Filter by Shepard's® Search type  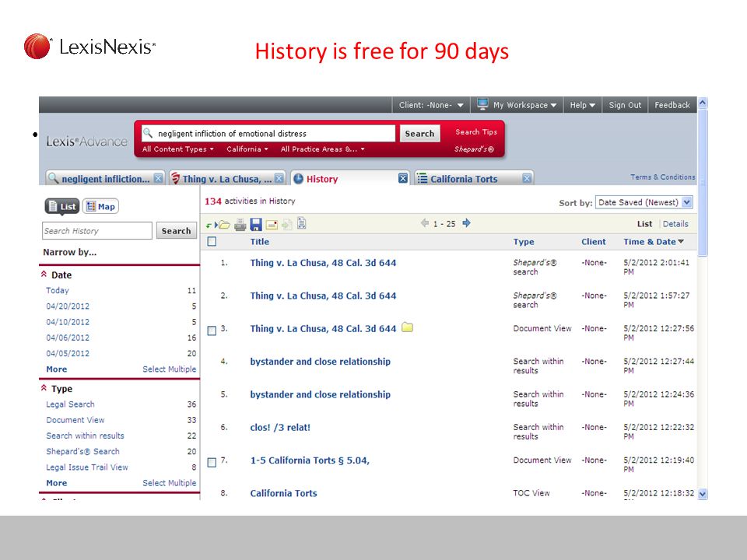coord(82,451)
